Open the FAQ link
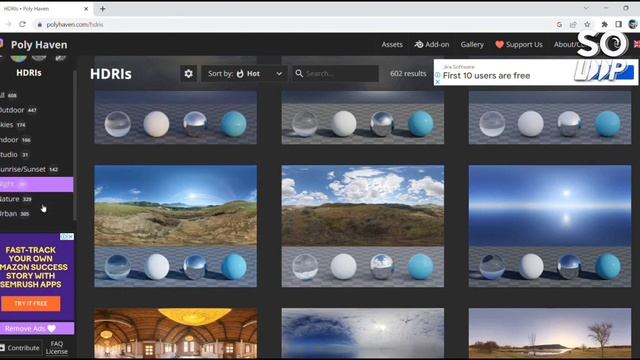The height and width of the screenshot is (360, 640). click(57, 344)
